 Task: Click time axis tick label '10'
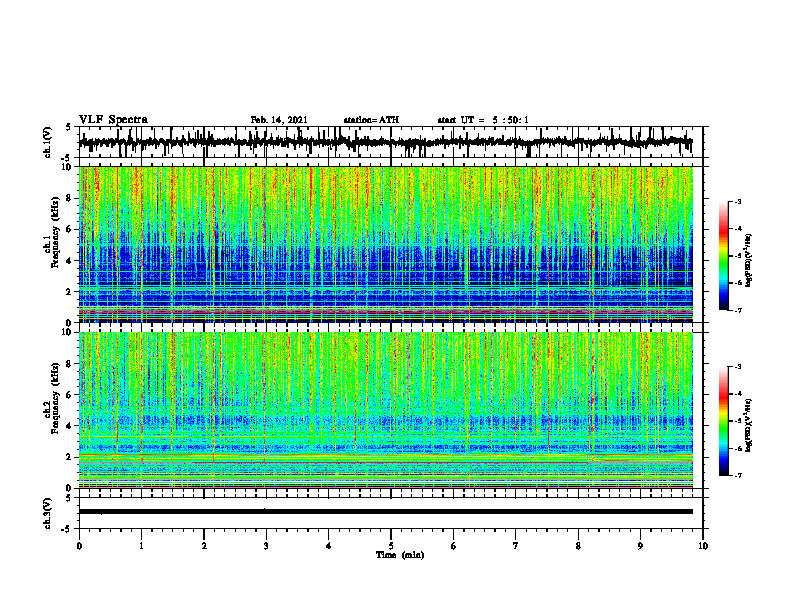click(x=703, y=546)
